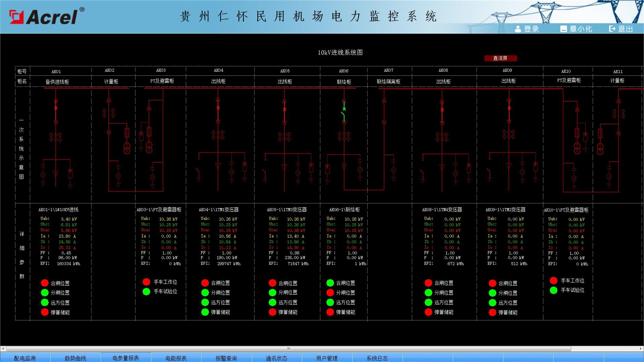Image resolution: width=644 pixels, height=362 pixels.
Task: Open the 配电监测 tab
Action: click(x=25, y=358)
